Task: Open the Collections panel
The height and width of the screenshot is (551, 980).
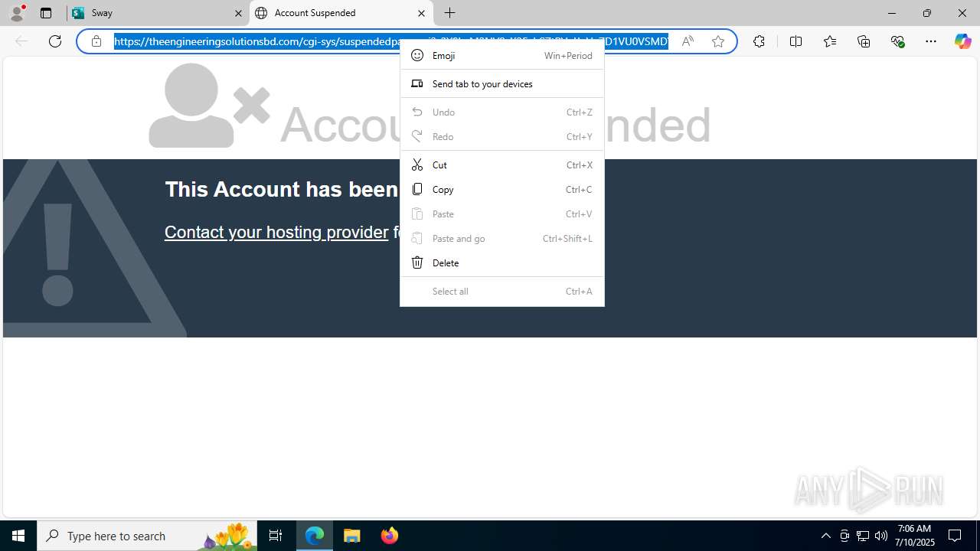Action: (864, 41)
